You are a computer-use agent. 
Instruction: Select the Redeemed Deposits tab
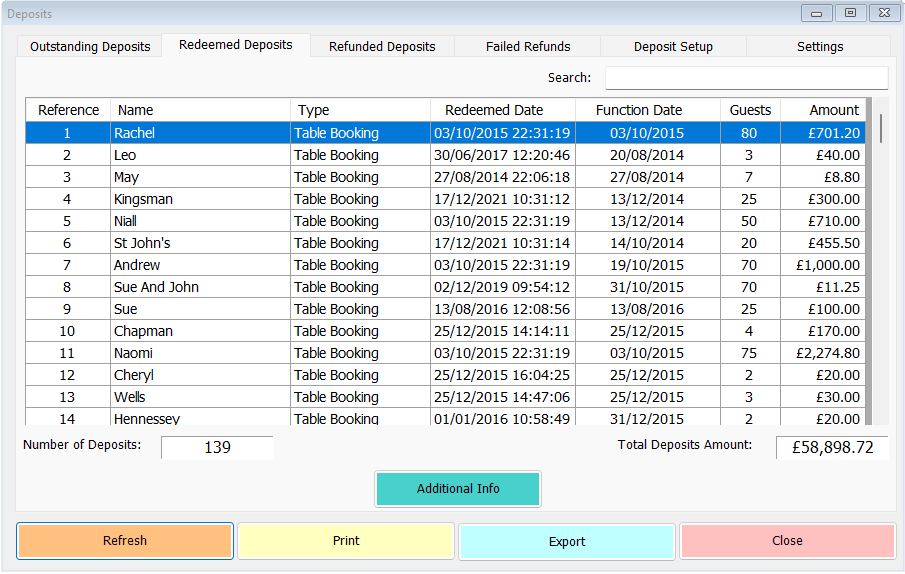[235, 45]
